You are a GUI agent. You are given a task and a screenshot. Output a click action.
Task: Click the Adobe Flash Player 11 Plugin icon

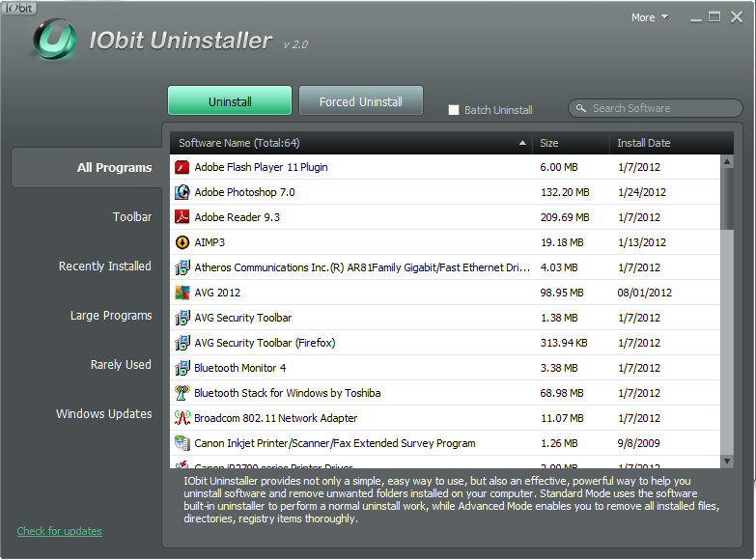(x=182, y=167)
